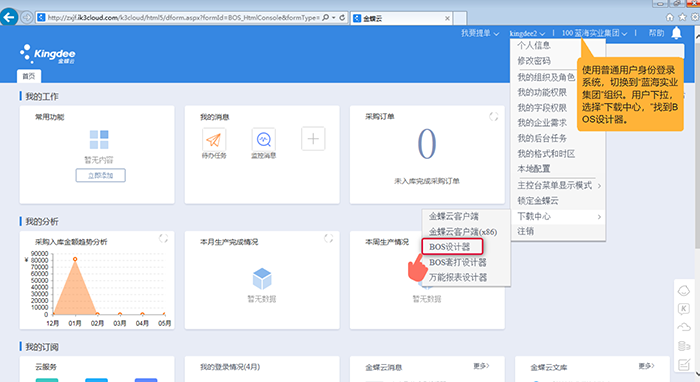Click the favorites star icon
Screen dimensions: 700x382
coord(682,17)
